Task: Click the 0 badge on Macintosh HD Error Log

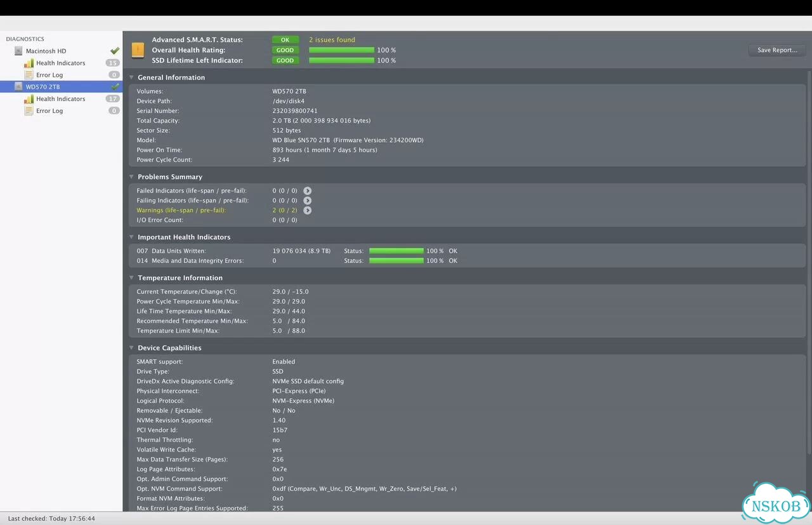Action: pyautogui.click(x=114, y=75)
